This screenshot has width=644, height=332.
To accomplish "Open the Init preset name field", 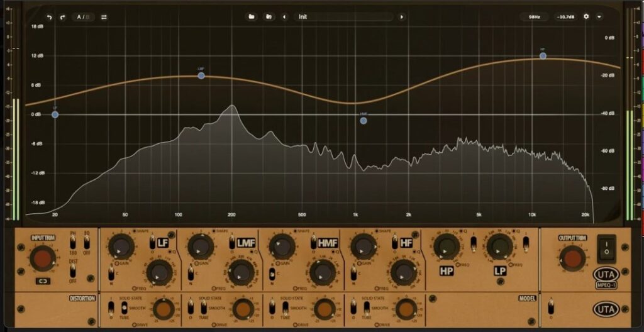I will tap(343, 17).
